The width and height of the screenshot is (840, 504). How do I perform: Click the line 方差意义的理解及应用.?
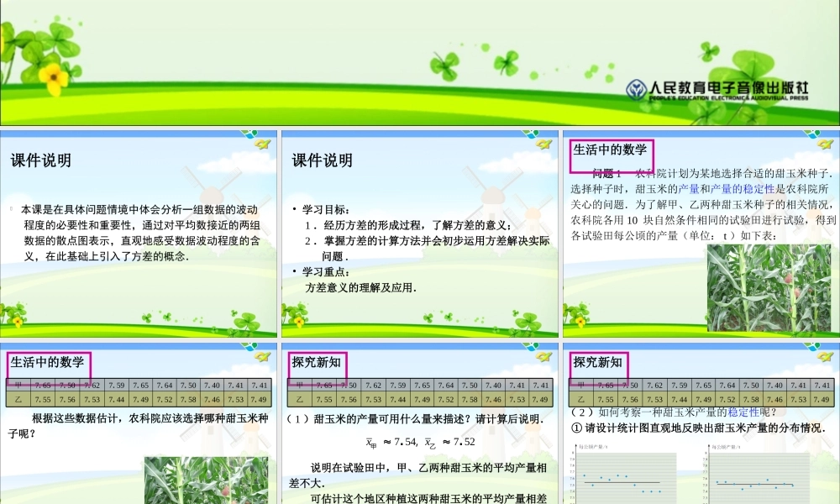pyautogui.click(x=361, y=287)
